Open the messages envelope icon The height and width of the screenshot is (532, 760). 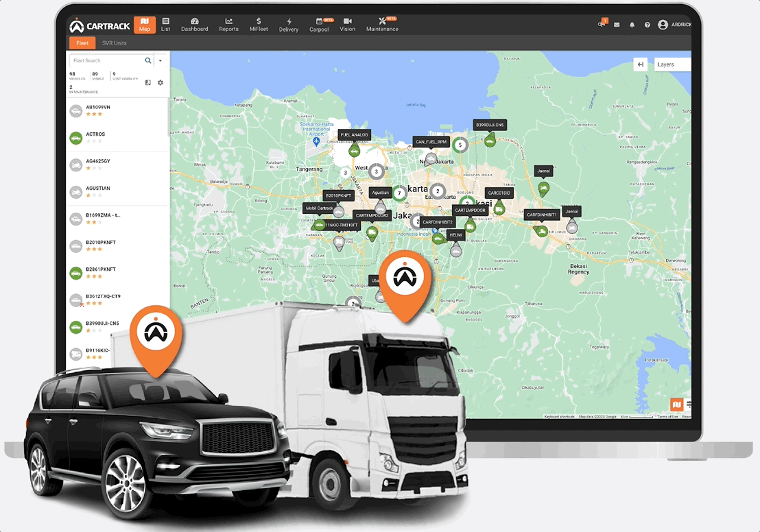(617, 25)
